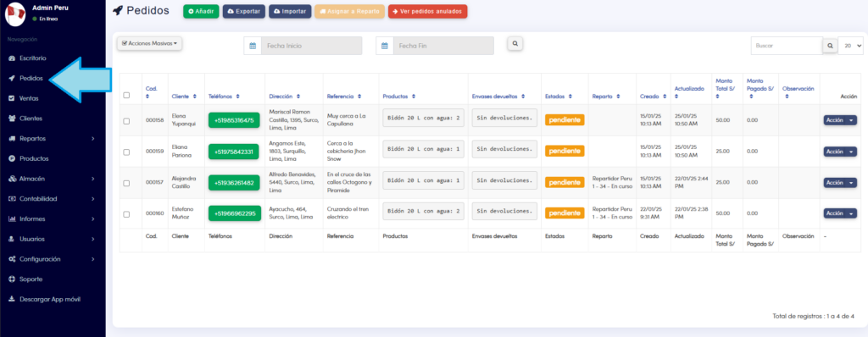The image size is (868, 337).
Task: Sort table by Dirección column
Action: click(x=285, y=97)
